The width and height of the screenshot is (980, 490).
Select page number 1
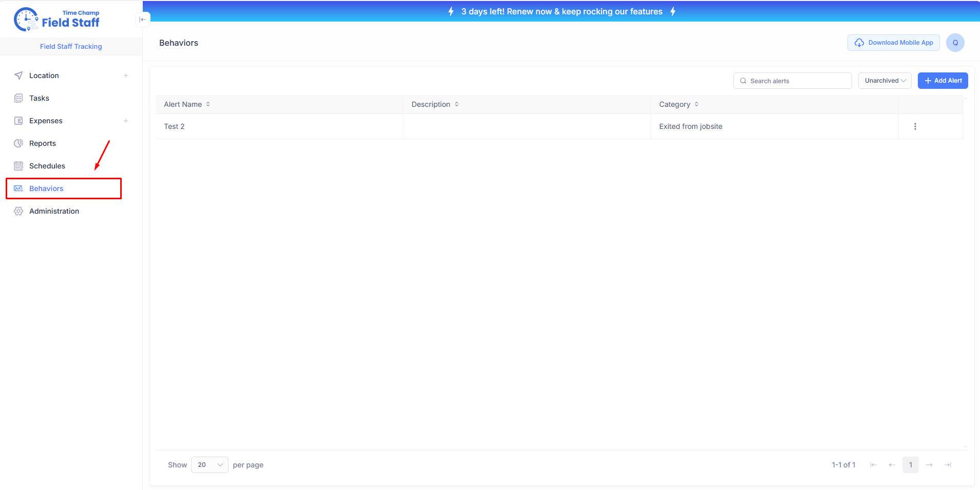tap(911, 465)
